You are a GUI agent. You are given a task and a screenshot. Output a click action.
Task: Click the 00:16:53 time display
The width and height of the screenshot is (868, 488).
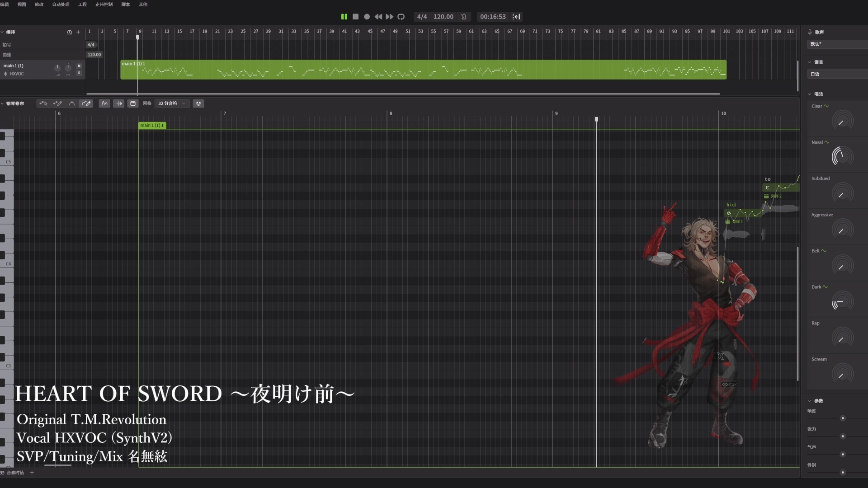coord(493,17)
